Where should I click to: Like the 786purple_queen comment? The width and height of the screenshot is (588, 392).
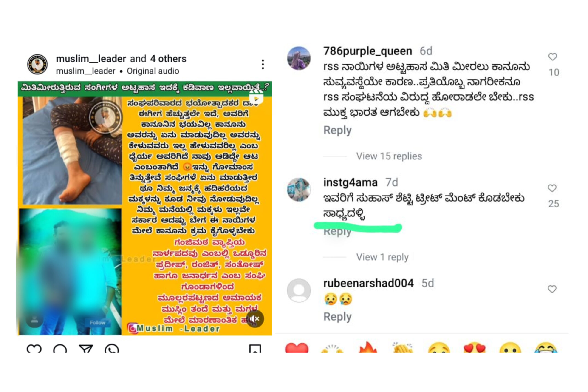click(x=552, y=57)
